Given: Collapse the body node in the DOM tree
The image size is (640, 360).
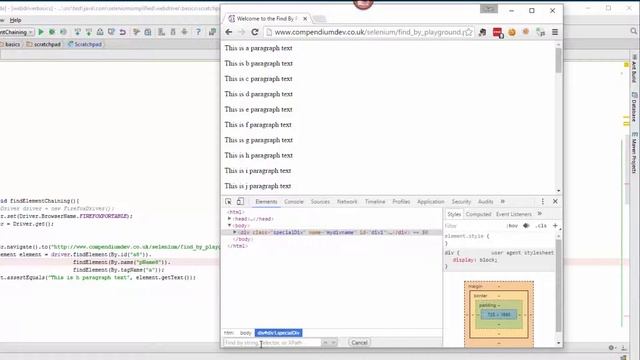Looking at the screenshot, I should 229,225.
